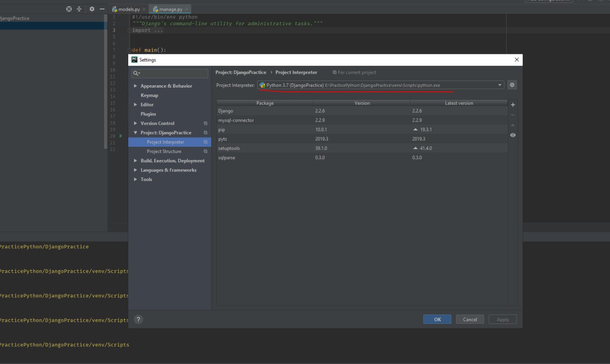Toggle the show early releases eye icon
This screenshot has width=610, height=364.
513,135
